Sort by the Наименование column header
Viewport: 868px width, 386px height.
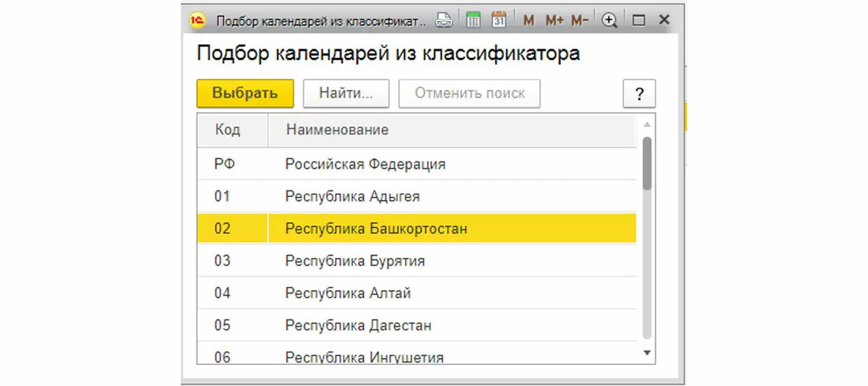[x=337, y=130]
